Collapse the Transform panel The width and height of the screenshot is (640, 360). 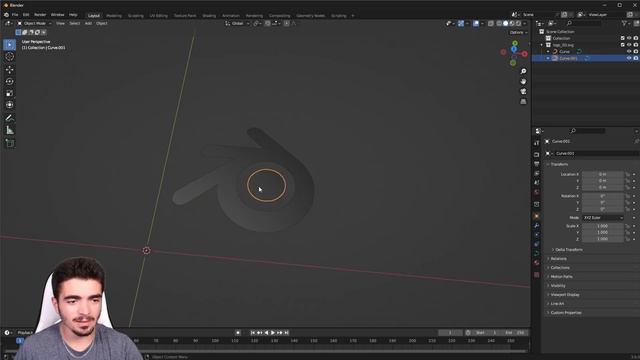point(559,164)
